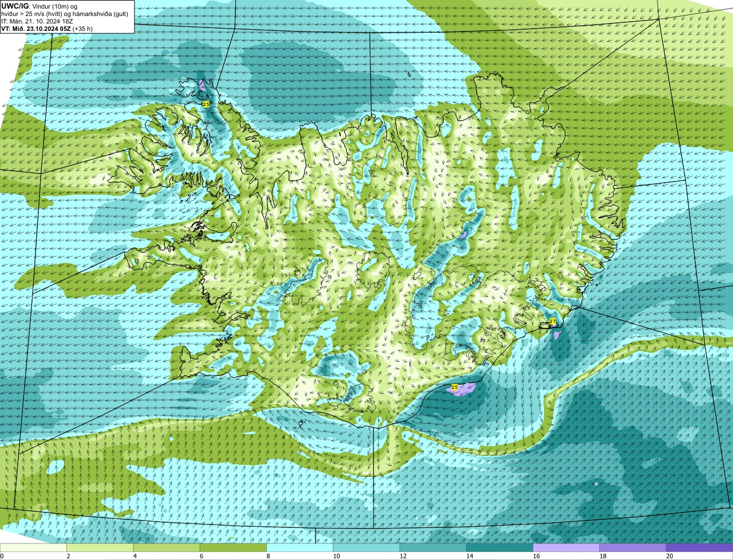The height and width of the screenshot is (560, 733).
Task: Click the yellow 25 gust marker off the south coast
Action: [x=455, y=388]
